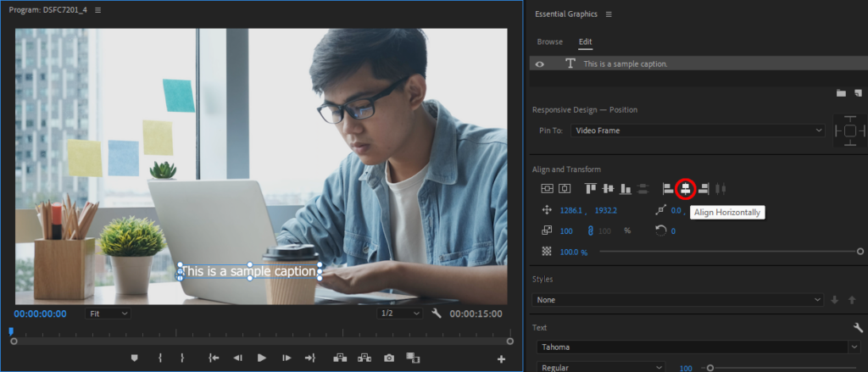Toggle the Comparison View button
Viewport: 868px width, 372px height.
413,358
